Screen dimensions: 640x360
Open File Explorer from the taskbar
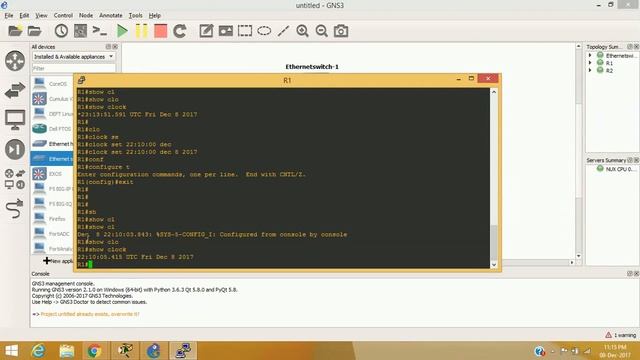click(x=67, y=351)
